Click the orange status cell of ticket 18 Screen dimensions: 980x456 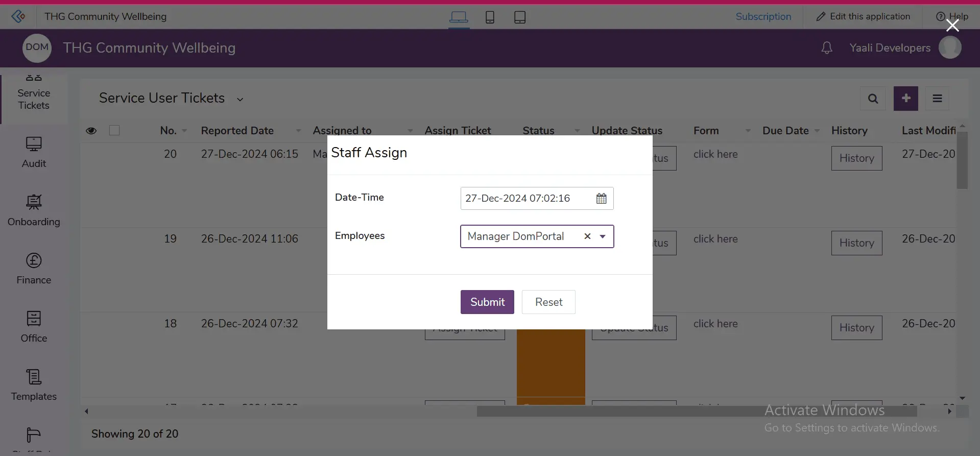click(x=551, y=363)
